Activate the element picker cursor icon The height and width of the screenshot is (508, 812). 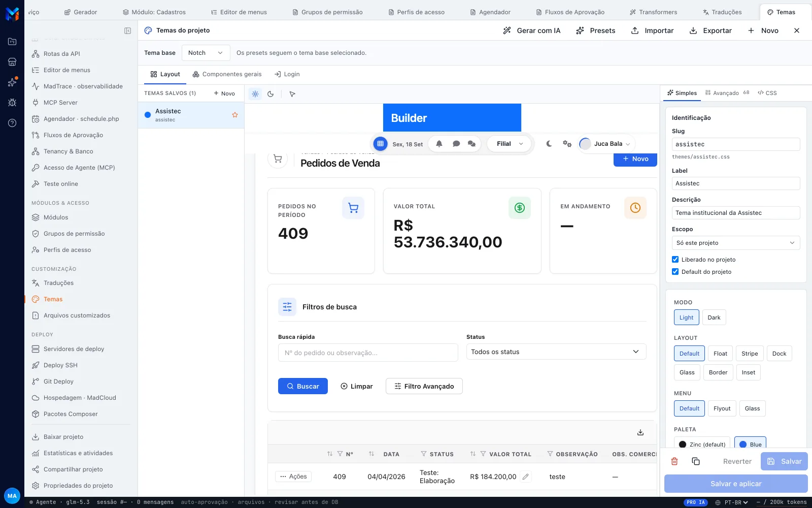pyautogui.click(x=292, y=94)
